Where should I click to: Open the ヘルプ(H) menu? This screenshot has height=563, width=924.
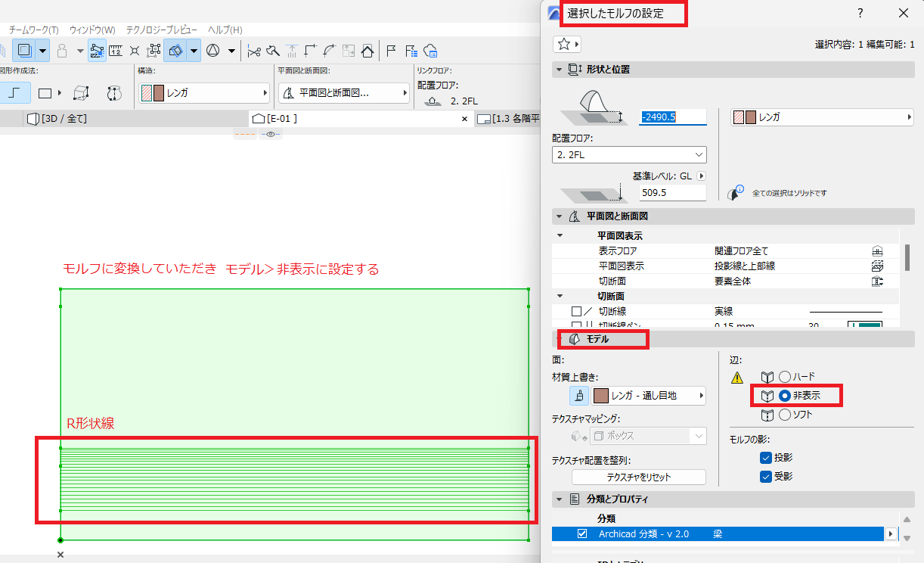tap(225, 30)
